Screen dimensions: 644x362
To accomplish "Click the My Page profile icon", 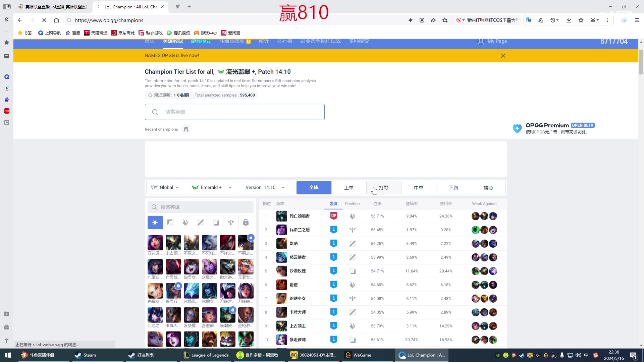I will pos(481,41).
